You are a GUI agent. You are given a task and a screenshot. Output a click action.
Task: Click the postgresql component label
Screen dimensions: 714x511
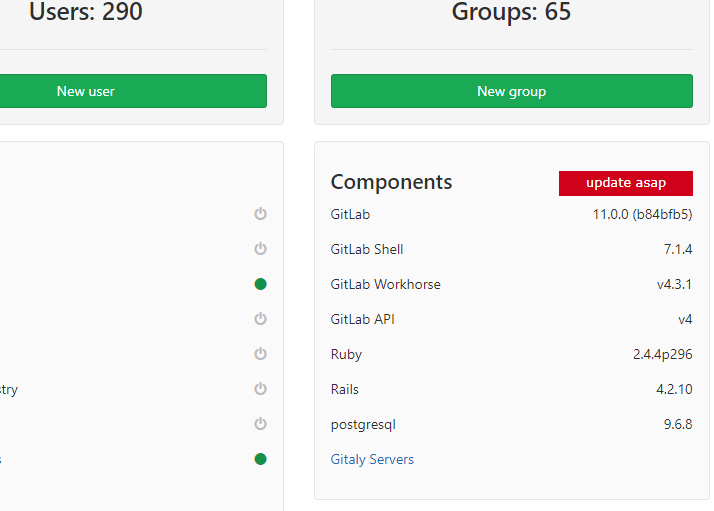pyautogui.click(x=363, y=424)
